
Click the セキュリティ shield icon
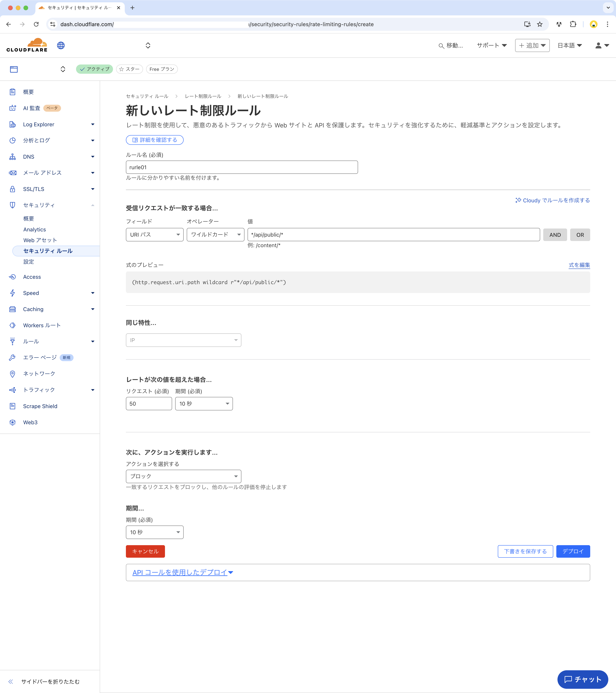13,205
